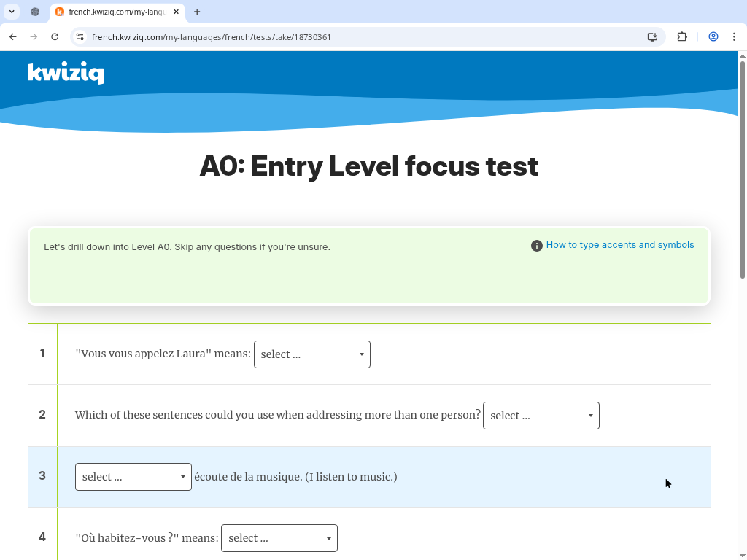Open the select dropdown for question 3

point(133,476)
